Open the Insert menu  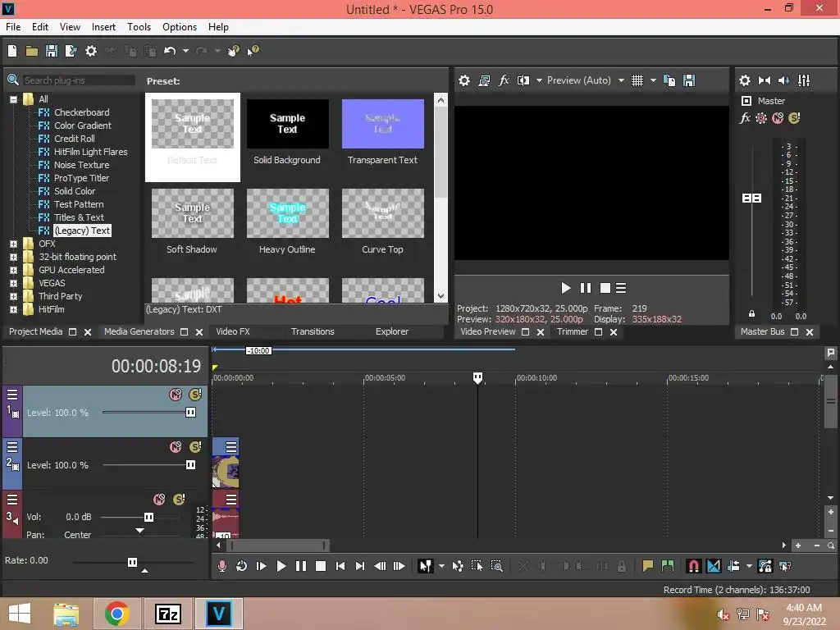pyautogui.click(x=103, y=27)
